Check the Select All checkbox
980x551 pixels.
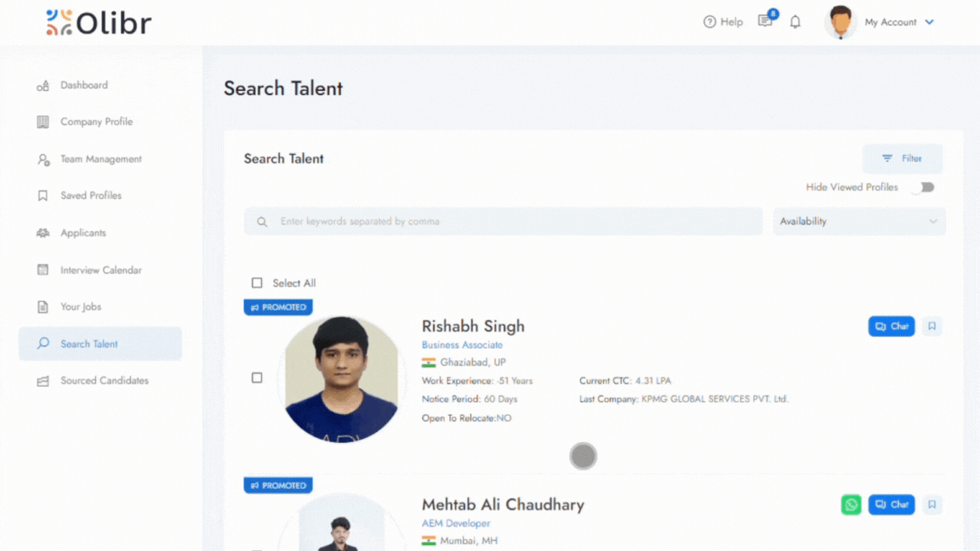pos(257,283)
